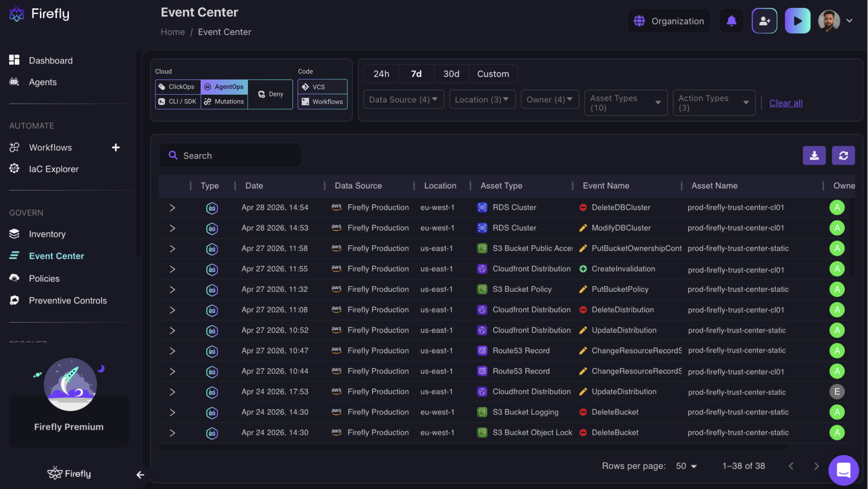Enable the Mutations filter
The image size is (868, 489).
tap(224, 102)
